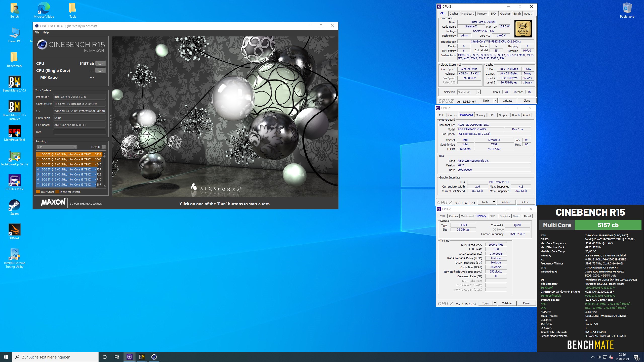644x362 pixels.
Task: Click the Cinebench render preview image
Action: (x=225, y=117)
